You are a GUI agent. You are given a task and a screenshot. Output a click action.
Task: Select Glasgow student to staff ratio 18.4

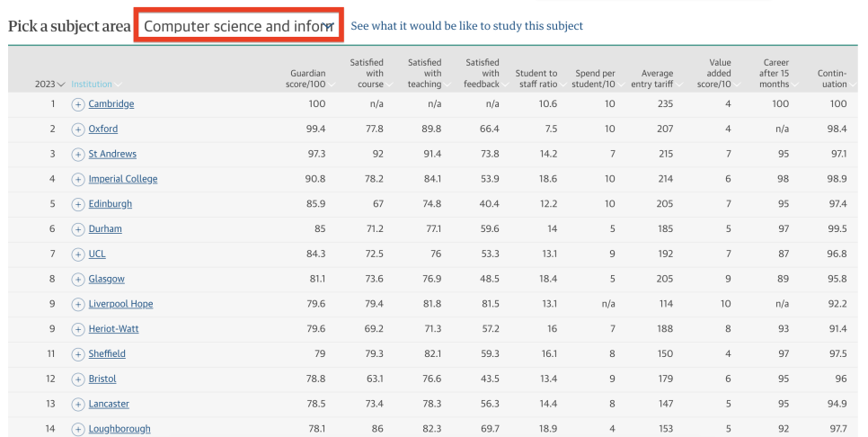click(548, 279)
